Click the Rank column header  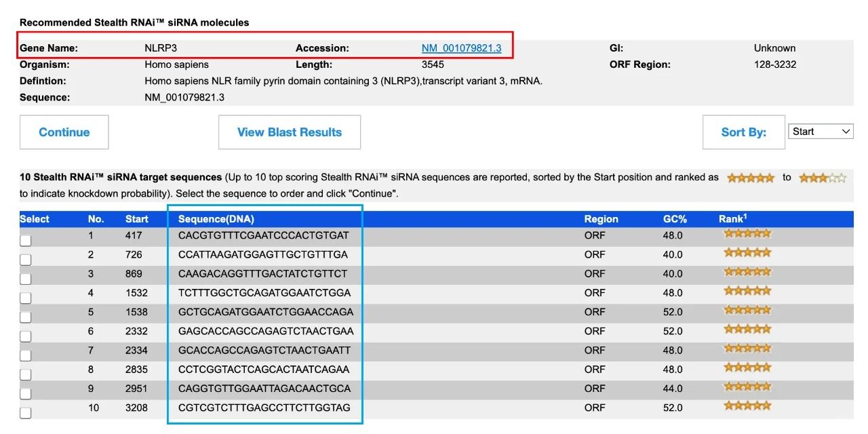pyautogui.click(x=732, y=219)
